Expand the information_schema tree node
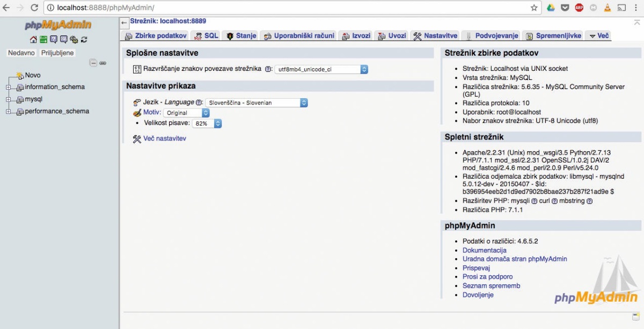644x329 pixels. coord(8,87)
